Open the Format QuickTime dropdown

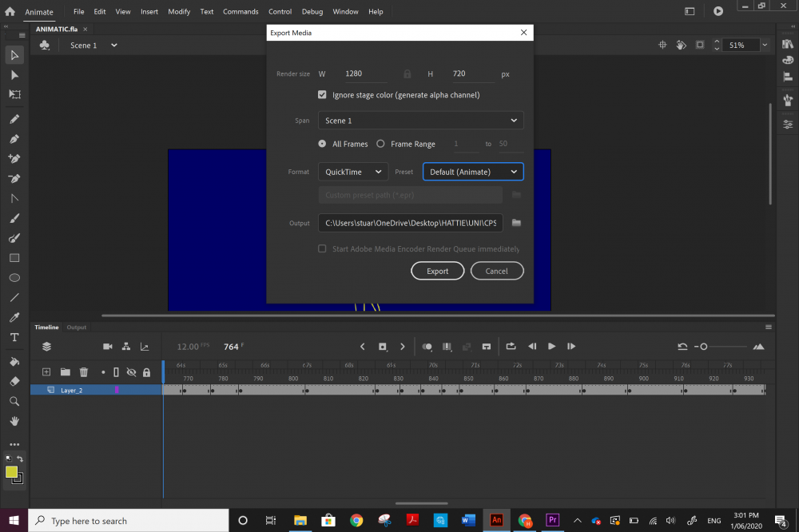(353, 172)
